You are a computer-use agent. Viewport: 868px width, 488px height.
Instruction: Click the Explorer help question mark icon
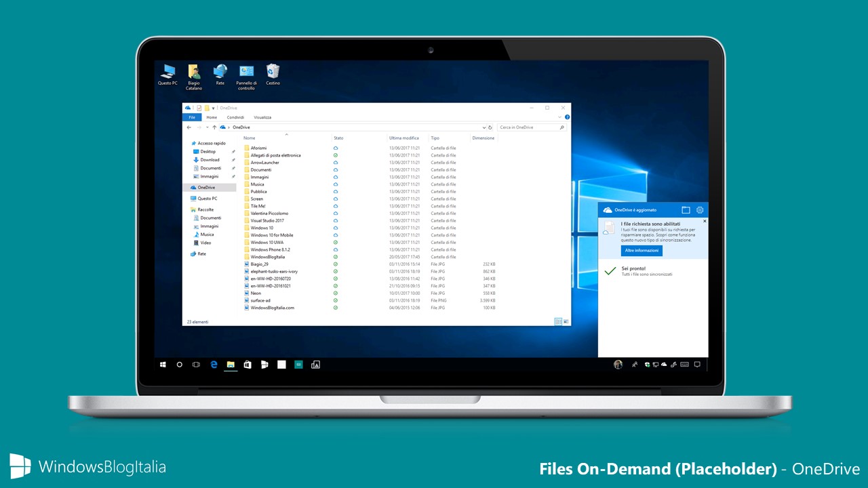click(567, 117)
